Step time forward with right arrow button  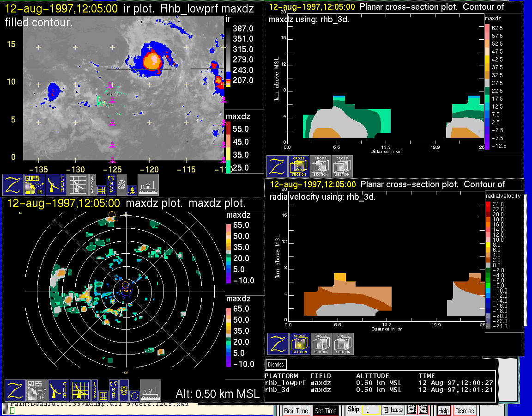[x=423, y=410]
